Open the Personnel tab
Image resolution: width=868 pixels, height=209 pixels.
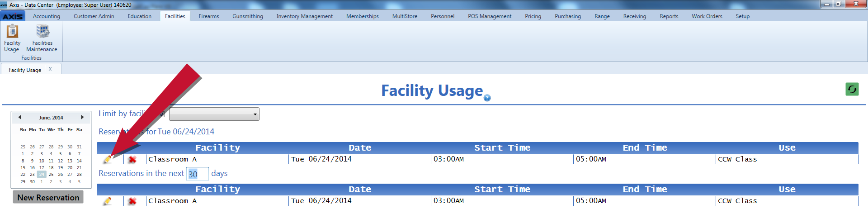[x=443, y=16]
